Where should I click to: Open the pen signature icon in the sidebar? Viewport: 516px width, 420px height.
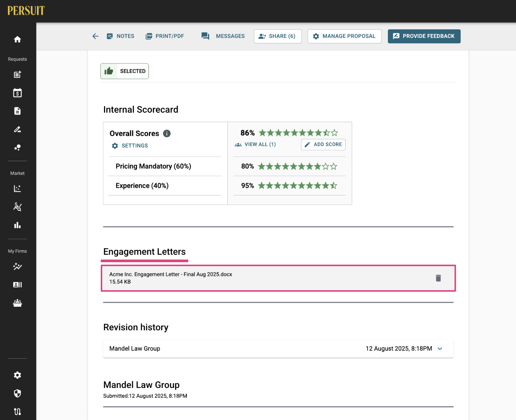pos(17,129)
